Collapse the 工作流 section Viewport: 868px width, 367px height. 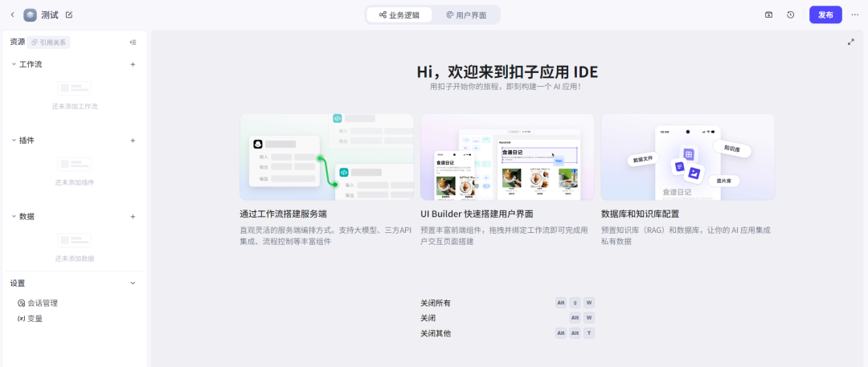click(14, 64)
